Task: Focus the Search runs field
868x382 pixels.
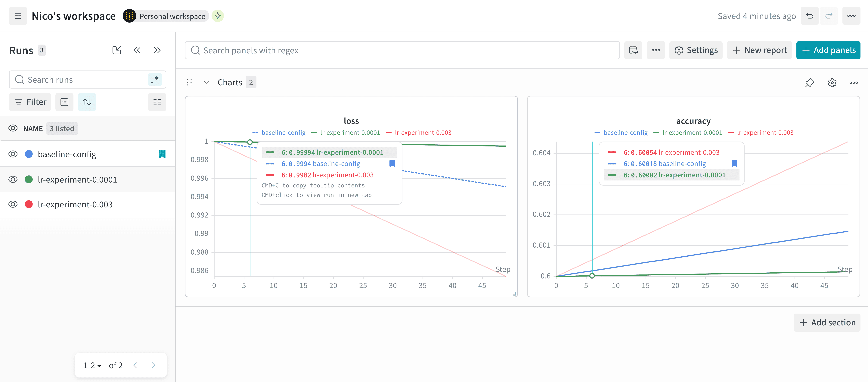Action: tap(88, 80)
